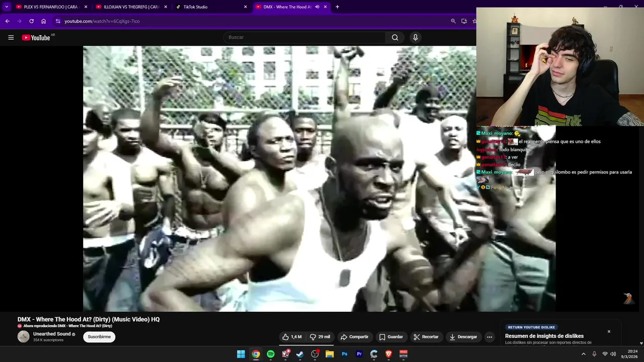Open Brave browser from the taskbar
This screenshot has width=644, height=362.
point(388,354)
